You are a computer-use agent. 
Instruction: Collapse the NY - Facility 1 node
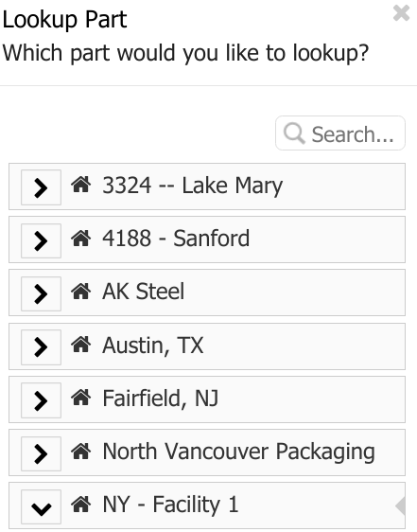(x=41, y=506)
